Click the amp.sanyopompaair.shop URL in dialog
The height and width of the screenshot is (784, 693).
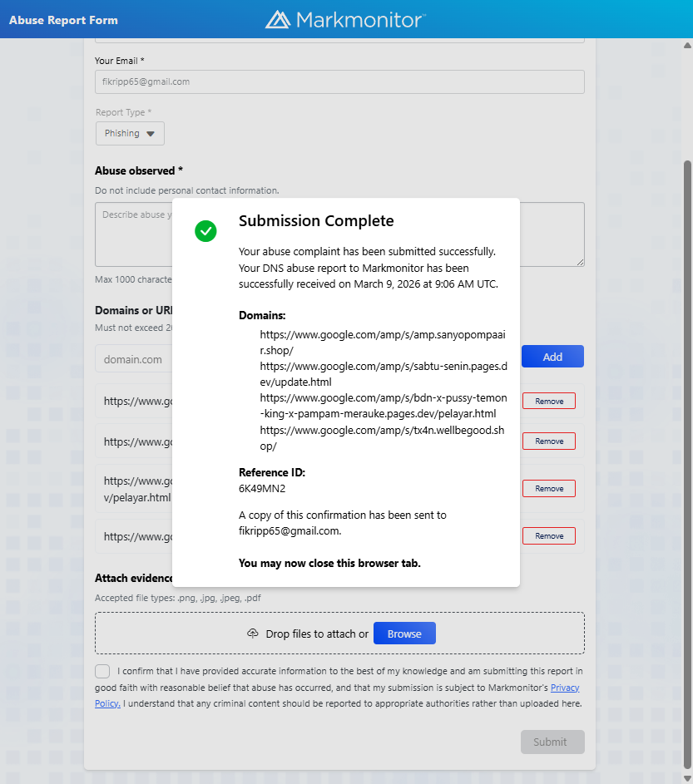(383, 343)
